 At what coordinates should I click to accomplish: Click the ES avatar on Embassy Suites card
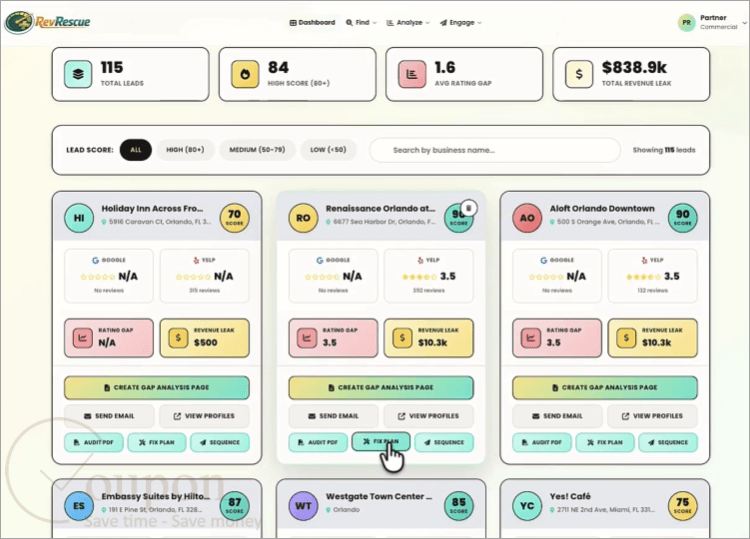coord(79,506)
